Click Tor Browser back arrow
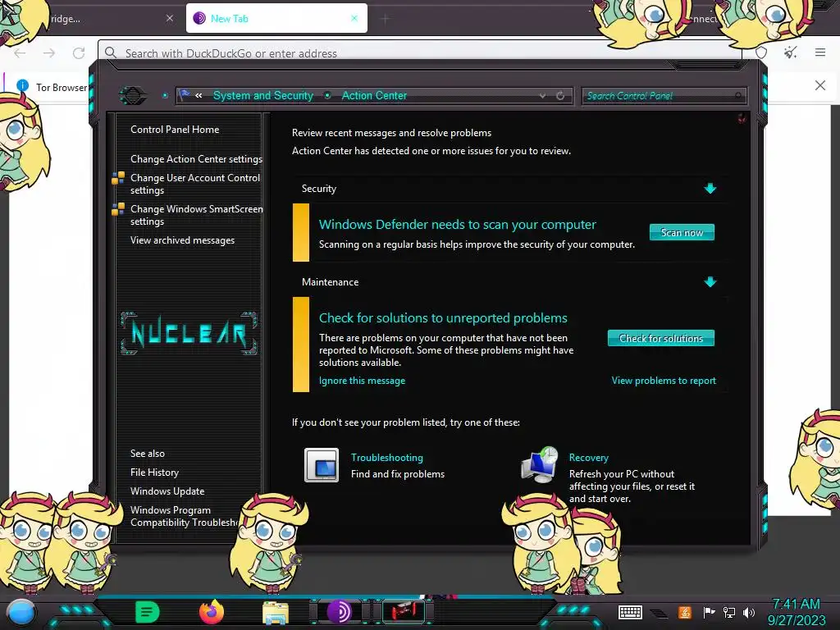This screenshot has height=630, width=840. [20, 52]
